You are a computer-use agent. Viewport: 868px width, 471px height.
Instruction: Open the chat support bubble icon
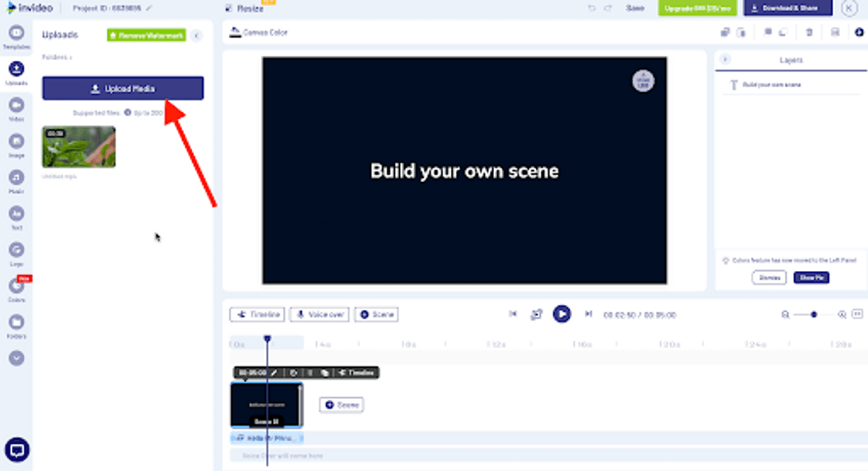tap(17, 450)
